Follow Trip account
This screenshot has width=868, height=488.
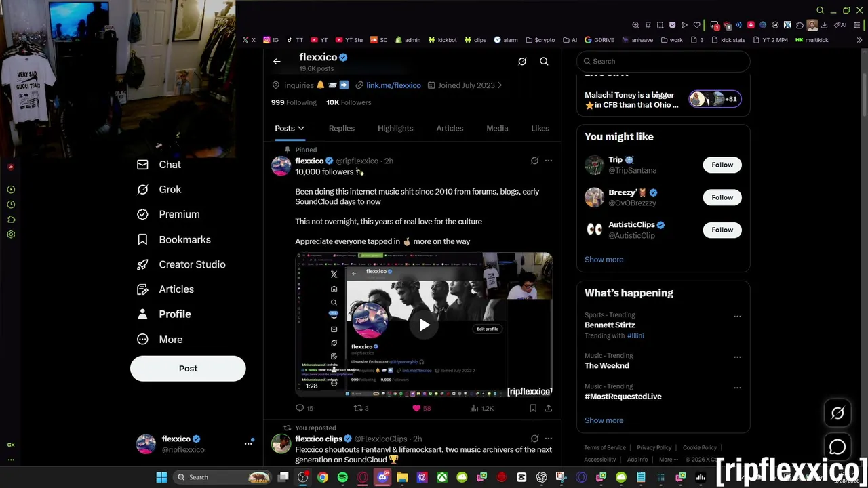(722, 165)
